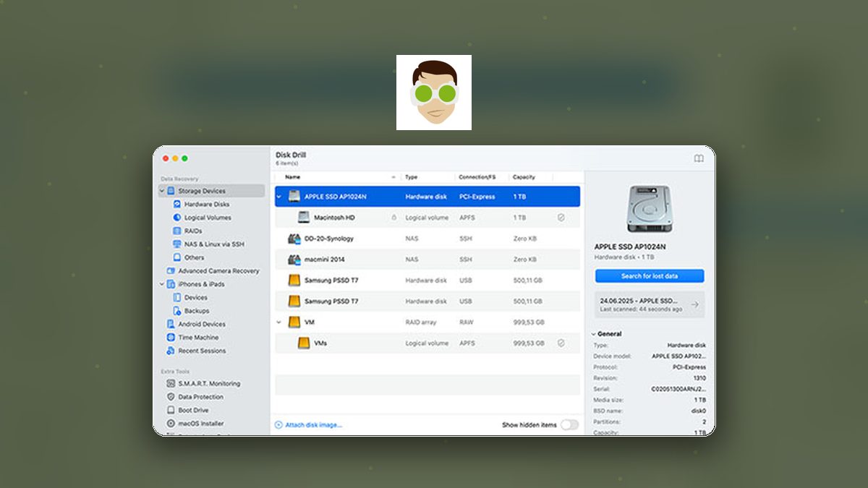Viewport: 868px width, 488px height.
Task: Click the PCI-Express cell in selected row
Action: click(477, 197)
